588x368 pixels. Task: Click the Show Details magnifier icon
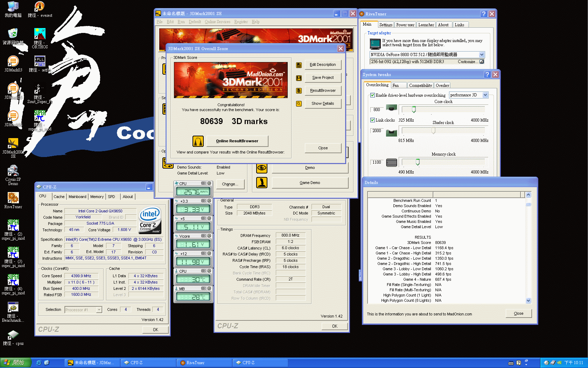tap(299, 104)
